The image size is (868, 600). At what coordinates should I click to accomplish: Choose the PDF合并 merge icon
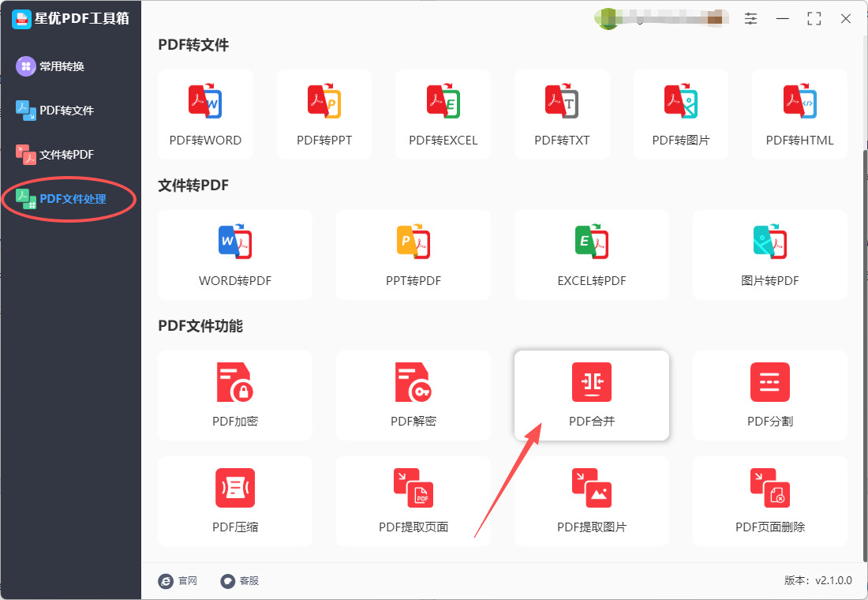click(x=592, y=382)
